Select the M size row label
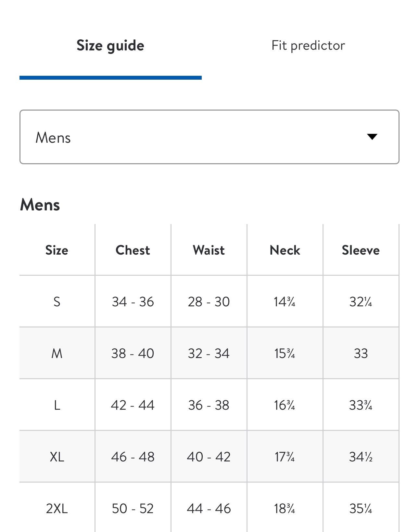The width and height of the screenshot is (419, 532). click(x=57, y=353)
